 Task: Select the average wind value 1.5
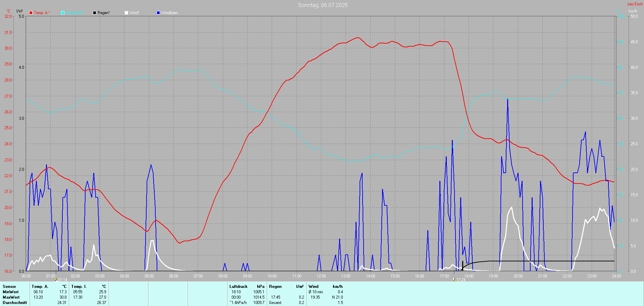340,303
